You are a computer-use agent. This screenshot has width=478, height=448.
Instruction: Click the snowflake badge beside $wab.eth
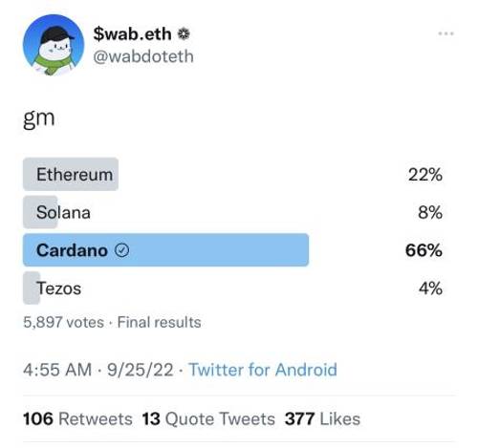(184, 33)
